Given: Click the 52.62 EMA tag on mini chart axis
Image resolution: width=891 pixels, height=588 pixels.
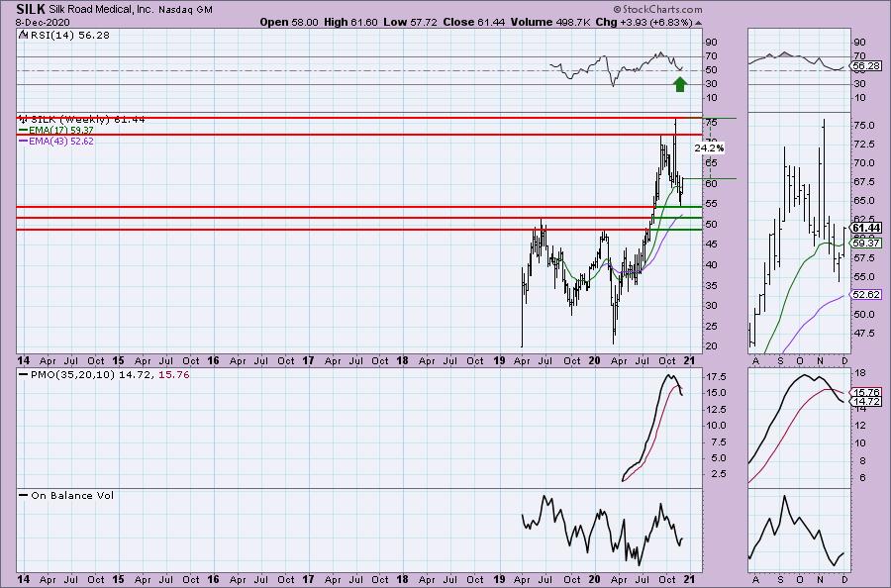Looking at the screenshot, I should click(866, 294).
